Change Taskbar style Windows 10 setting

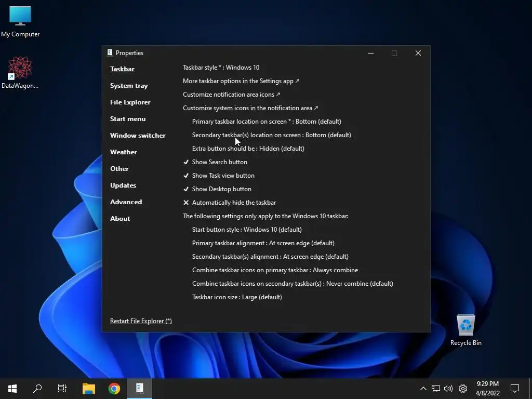coord(221,68)
